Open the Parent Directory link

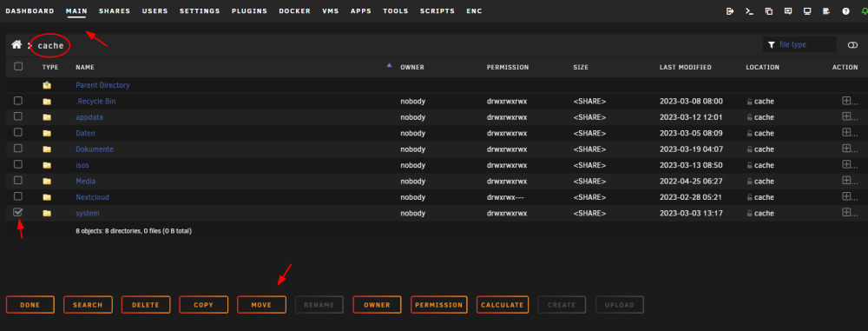click(x=103, y=85)
